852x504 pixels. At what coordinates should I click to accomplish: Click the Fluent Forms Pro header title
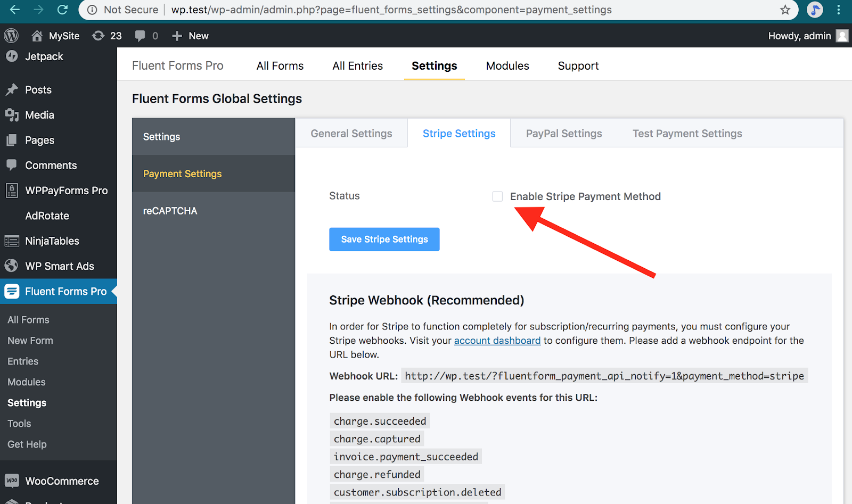pyautogui.click(x=178, y=66)
